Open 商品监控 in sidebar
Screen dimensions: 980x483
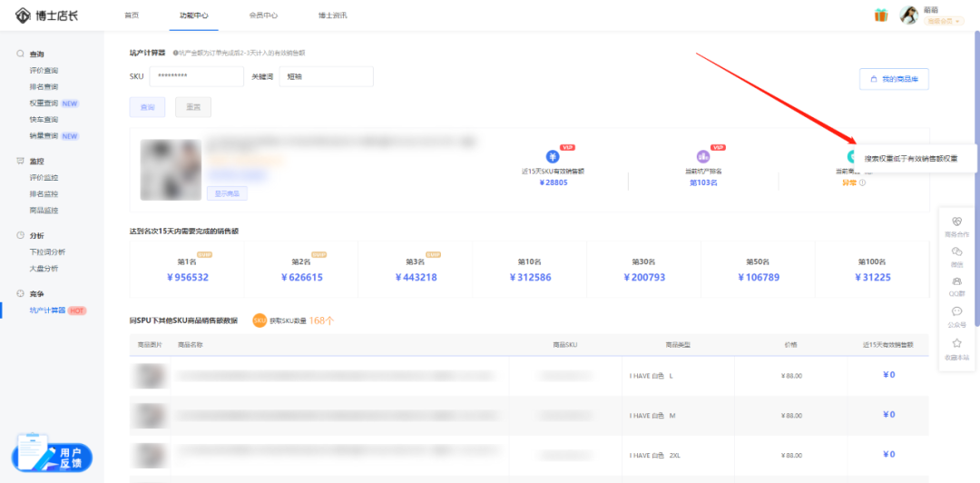point(44,211)
